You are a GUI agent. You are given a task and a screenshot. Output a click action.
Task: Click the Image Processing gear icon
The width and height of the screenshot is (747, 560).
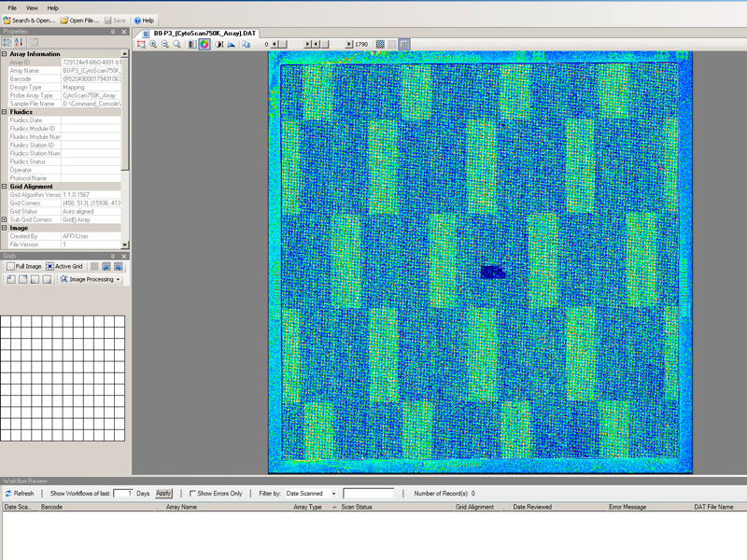point(63,279)
